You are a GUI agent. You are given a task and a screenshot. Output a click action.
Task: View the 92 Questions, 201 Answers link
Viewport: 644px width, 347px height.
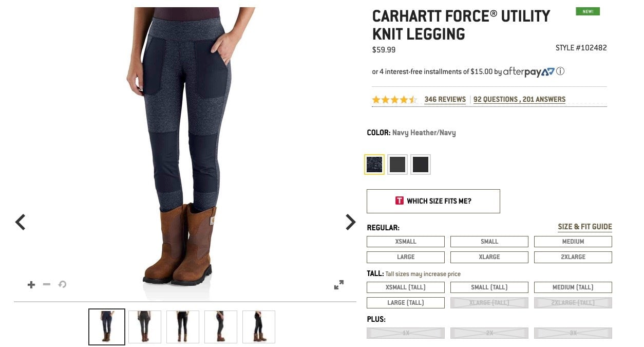point(519,100)
